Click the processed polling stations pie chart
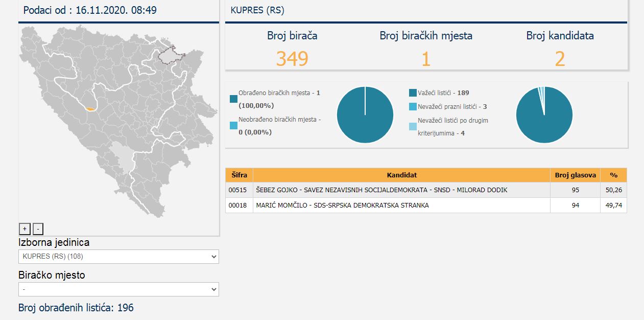The width and height of the screenshot is (644, 320). 365,115
